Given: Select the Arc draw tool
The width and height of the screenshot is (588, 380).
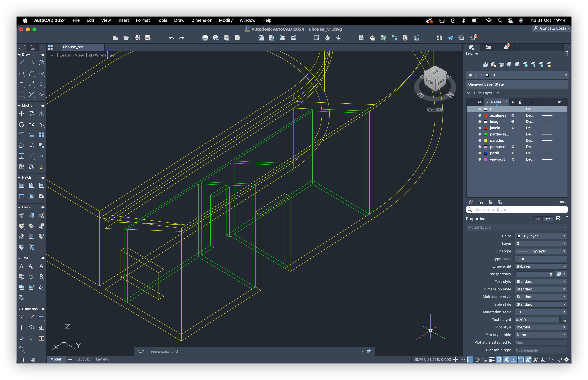Looking at the screenshot, I should [x=31, y=74].
